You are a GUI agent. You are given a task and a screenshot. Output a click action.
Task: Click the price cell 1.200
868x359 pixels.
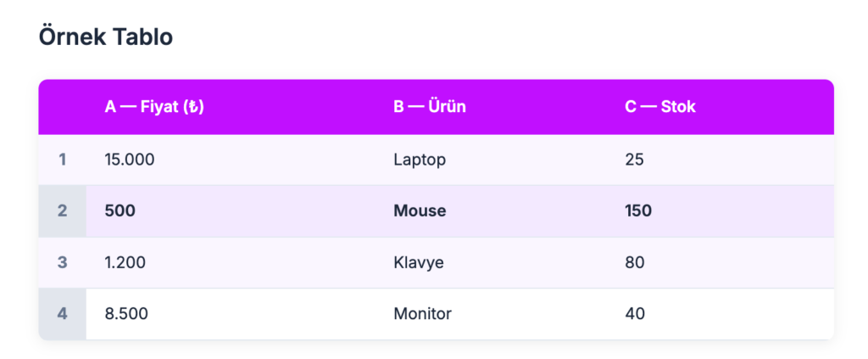125,262
